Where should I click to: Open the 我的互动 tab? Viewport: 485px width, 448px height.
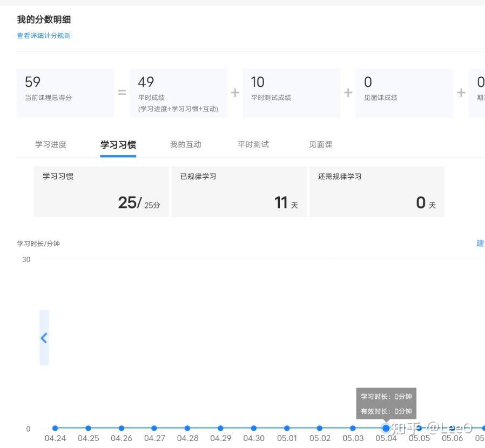click(x=186, y=144)
